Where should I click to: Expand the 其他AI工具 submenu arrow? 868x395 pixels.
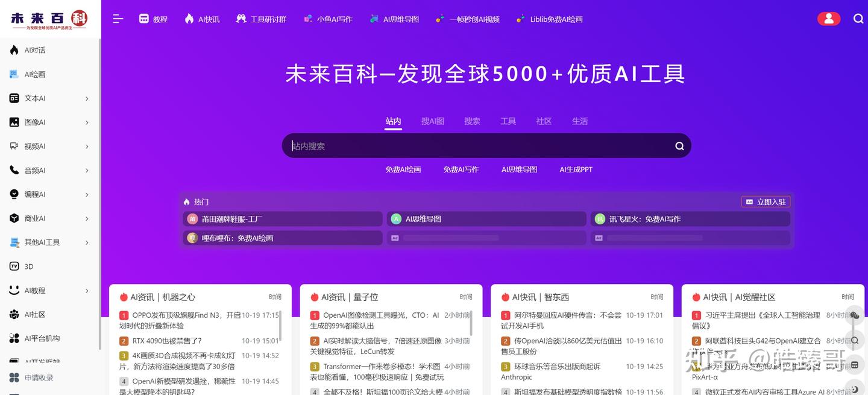point(87,242)
